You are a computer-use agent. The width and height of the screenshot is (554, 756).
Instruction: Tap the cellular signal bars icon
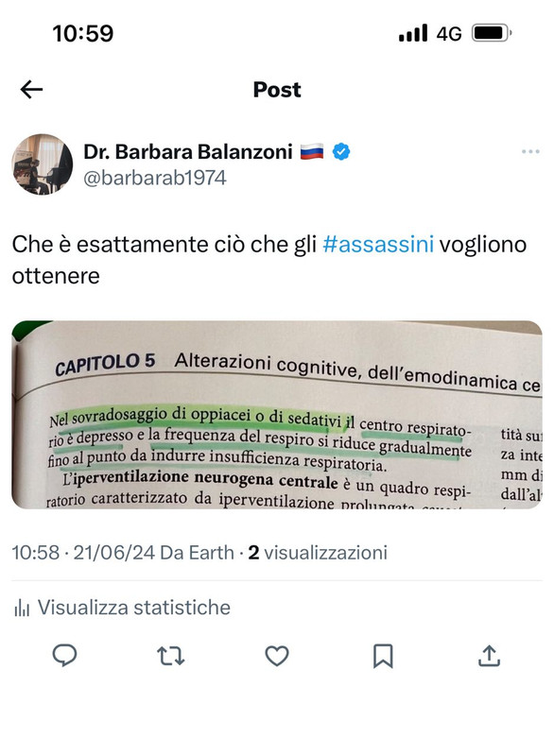click(413, 33)
